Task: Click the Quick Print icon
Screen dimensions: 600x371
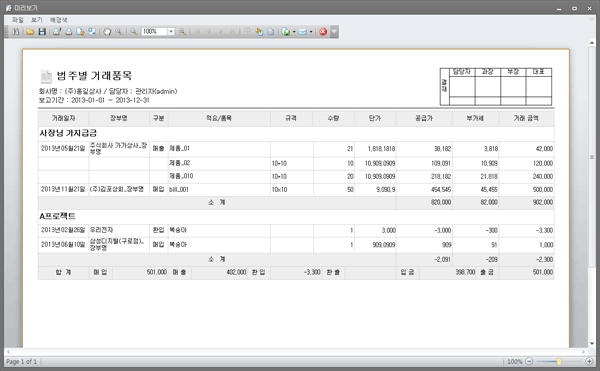Action: tap(69, 32)
